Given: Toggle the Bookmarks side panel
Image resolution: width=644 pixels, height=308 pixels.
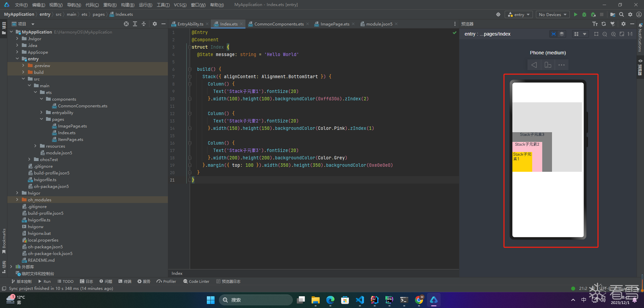Looking at the screenshot, I should click(4, 241).
